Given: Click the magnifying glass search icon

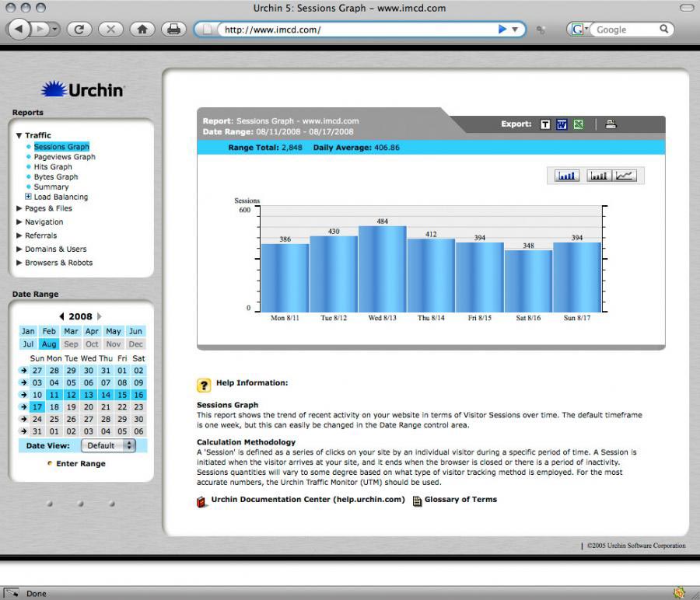Looking at the screenshot, I should point(664,29).
